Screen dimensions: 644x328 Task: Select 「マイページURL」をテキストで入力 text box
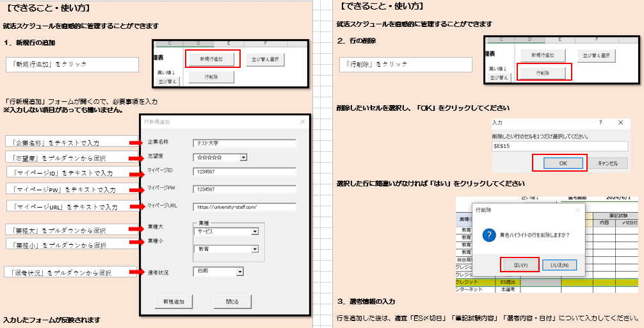(73, 206)
